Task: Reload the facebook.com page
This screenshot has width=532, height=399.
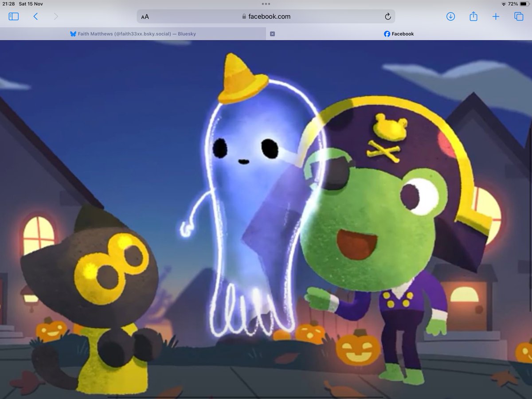Action: (x=387, y=16)
